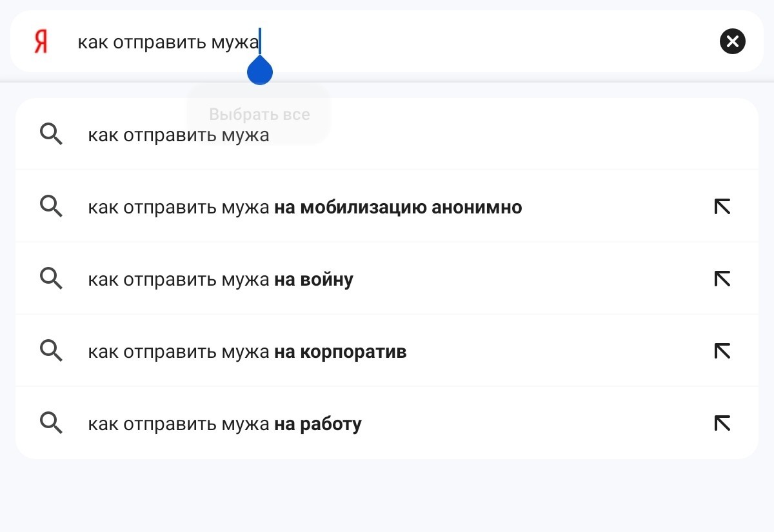The height and width of the screenshot is (532, 774).
Task: Tap magnifier icon beside 'на работу'
Action: (x=52, y=423)
